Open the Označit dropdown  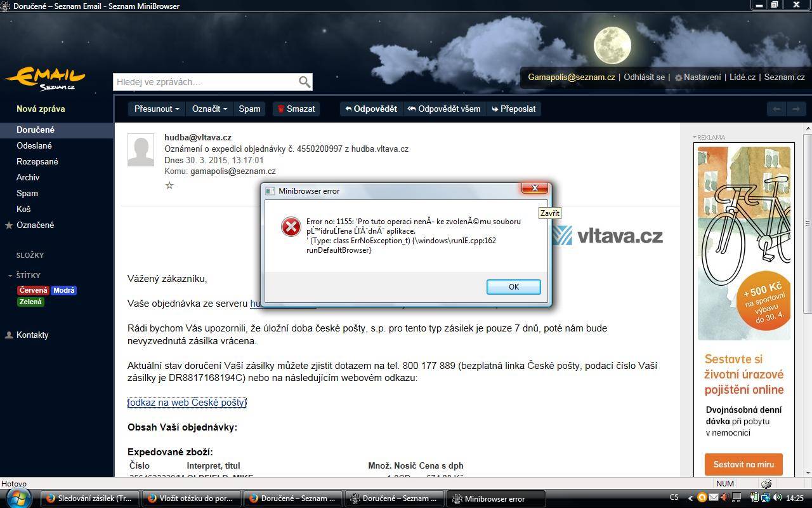pos(209,109)
